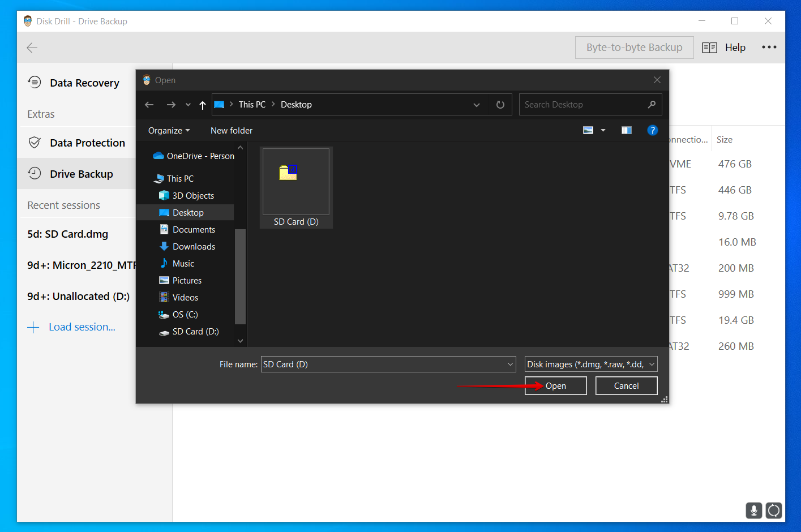
Task: Open the Videos folder in the tree
Action: 178,298
